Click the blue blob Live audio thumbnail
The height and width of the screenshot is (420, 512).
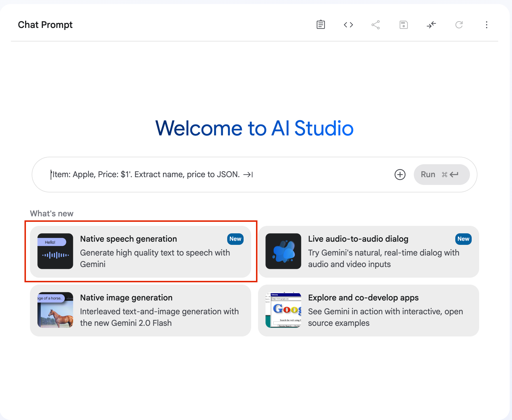point(283,251)
